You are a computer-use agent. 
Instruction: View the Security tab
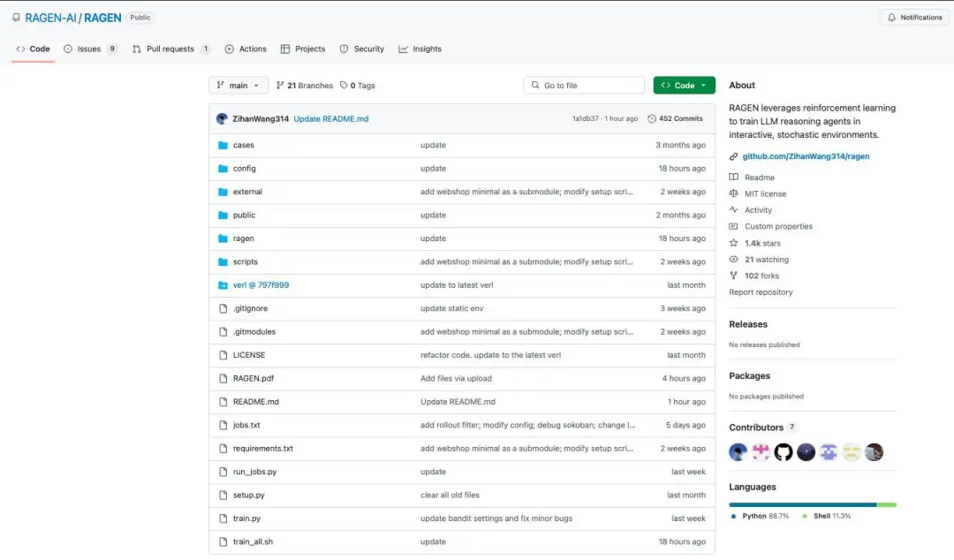(x=362, y=49)
